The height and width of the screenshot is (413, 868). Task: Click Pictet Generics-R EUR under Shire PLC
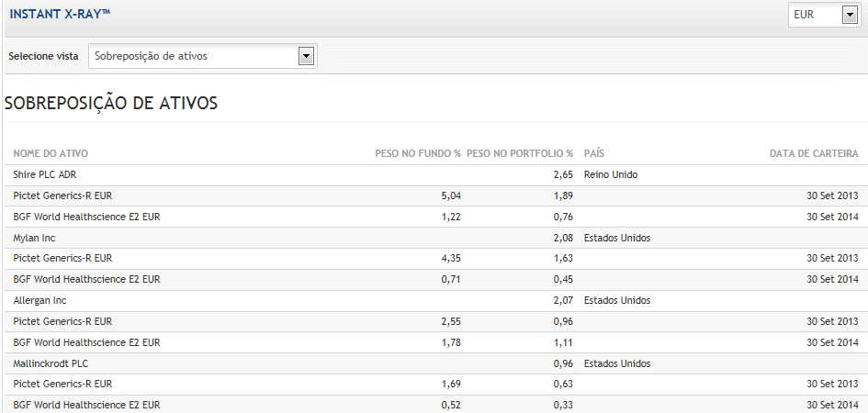(62, 195)
